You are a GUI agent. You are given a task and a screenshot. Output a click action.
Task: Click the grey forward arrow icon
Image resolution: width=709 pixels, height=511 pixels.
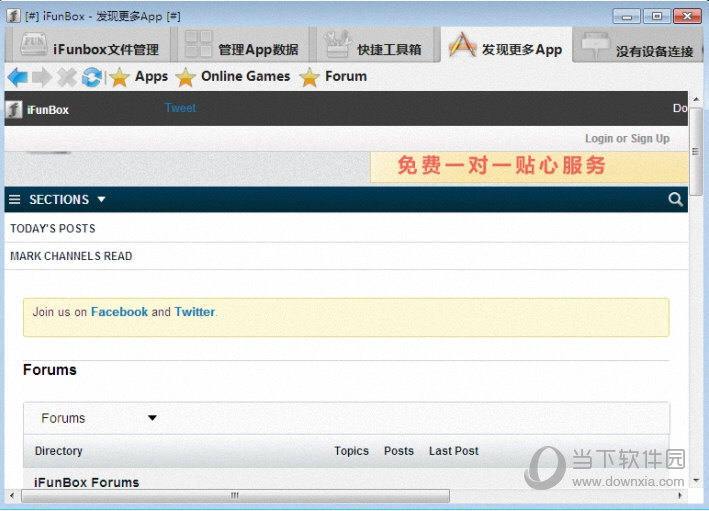pos(42,77)
